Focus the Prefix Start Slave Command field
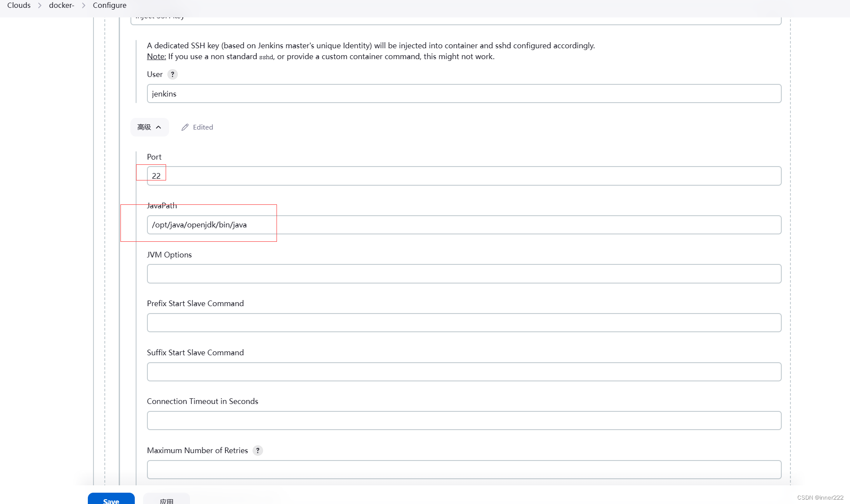The width and height of the screenshot is (850, 504). pyautogui.click(x=464, y=323)
